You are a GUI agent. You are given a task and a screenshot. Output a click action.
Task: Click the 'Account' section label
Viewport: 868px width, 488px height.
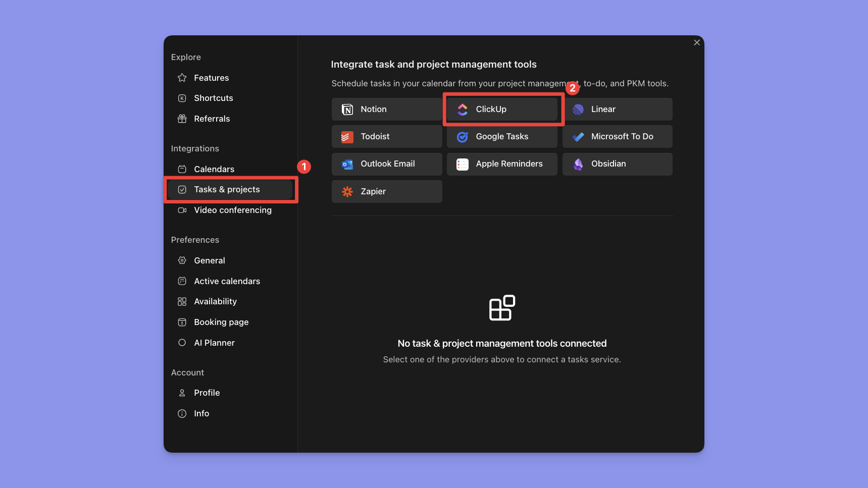click(x=187, y=372)
